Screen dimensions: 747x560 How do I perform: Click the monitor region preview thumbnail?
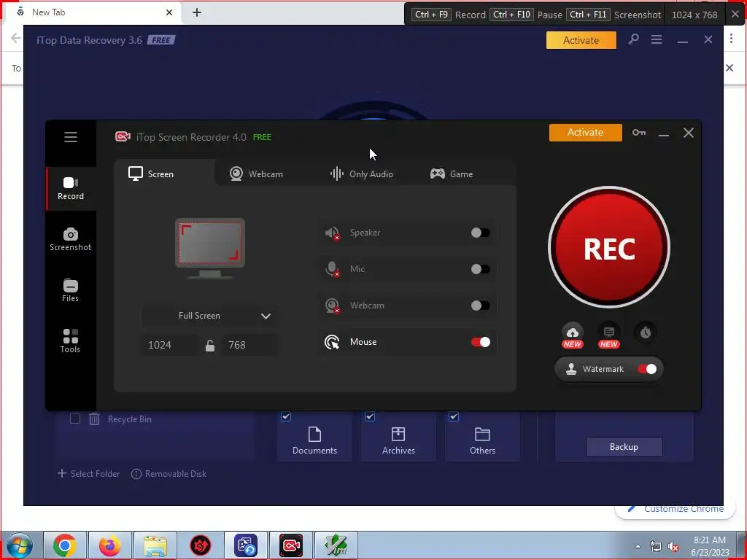pyautogui.click(x=210, y=249)
